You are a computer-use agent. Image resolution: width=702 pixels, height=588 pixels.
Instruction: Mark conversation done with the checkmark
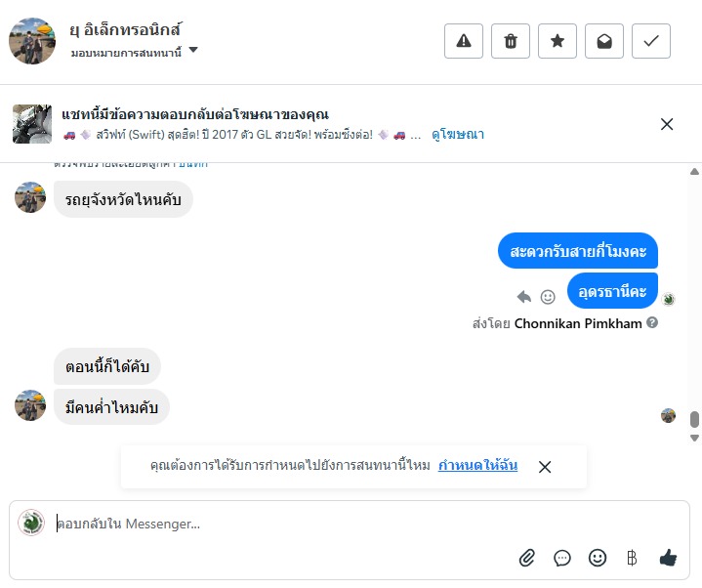[x=651, y=41]
